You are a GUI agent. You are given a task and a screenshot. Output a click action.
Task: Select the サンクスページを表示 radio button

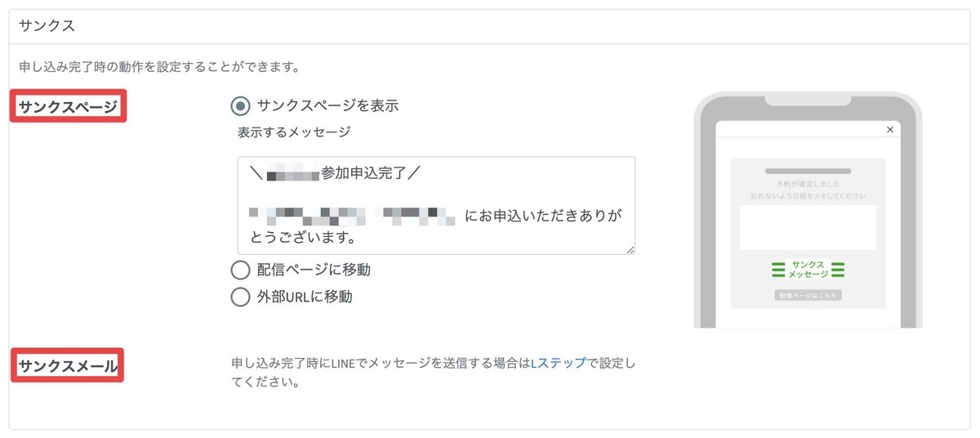[x=240, y=105]
